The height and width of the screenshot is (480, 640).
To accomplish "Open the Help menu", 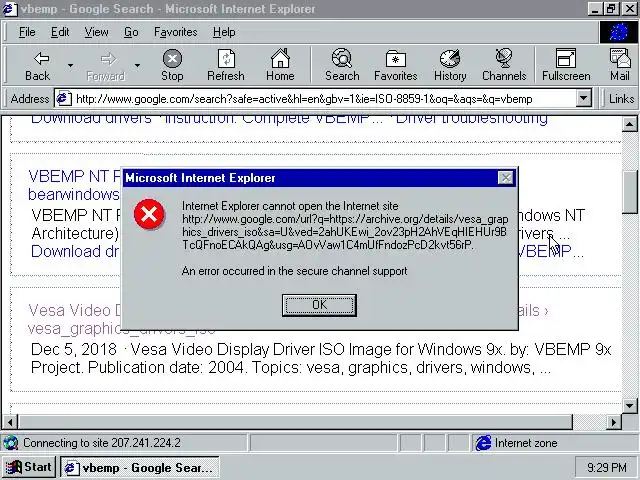I will 224,32.
